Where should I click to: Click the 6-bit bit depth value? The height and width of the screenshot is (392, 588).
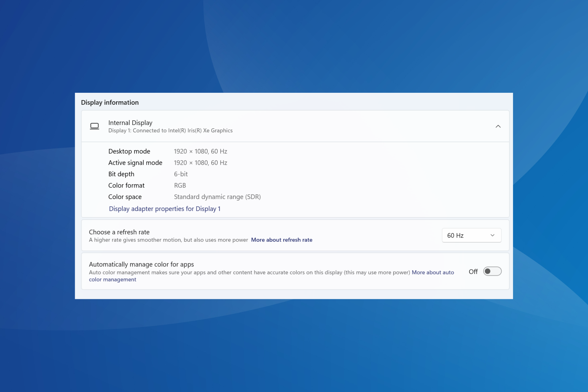click(181, 174)
